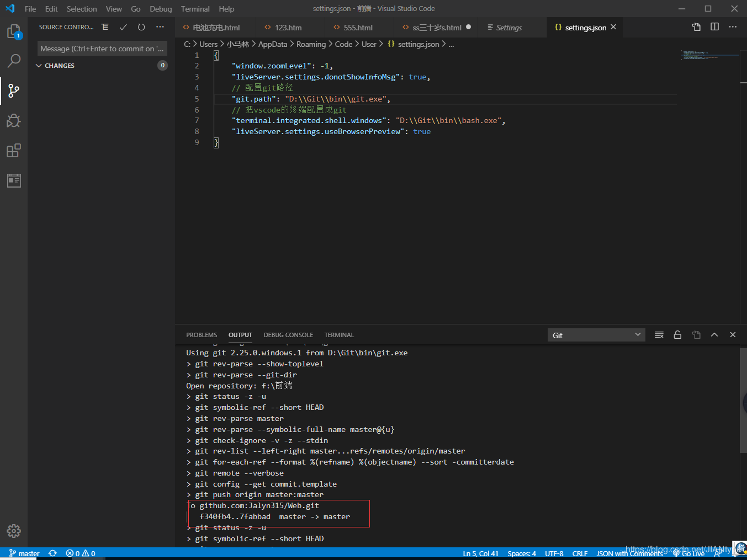This screenshot has width=747, height=560.
Task: Click the commit checkmark in Source Control
Action: click(x=123, y=27)
